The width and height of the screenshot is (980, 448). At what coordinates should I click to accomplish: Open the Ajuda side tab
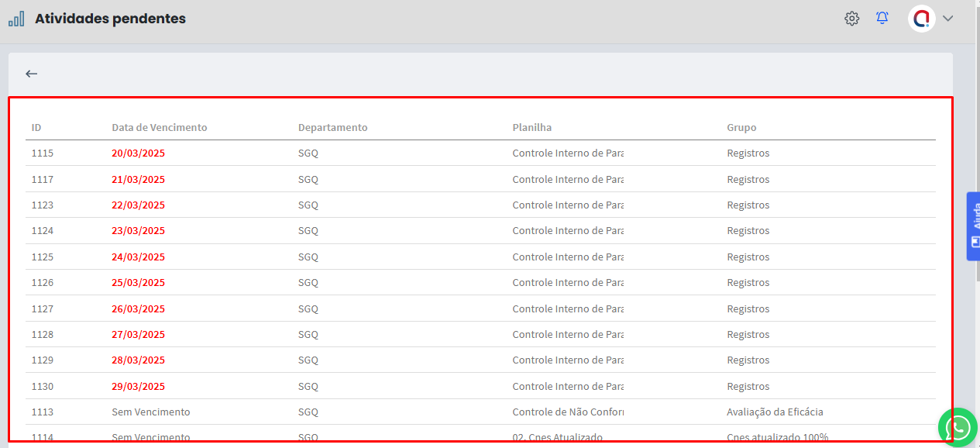[973, 226]
